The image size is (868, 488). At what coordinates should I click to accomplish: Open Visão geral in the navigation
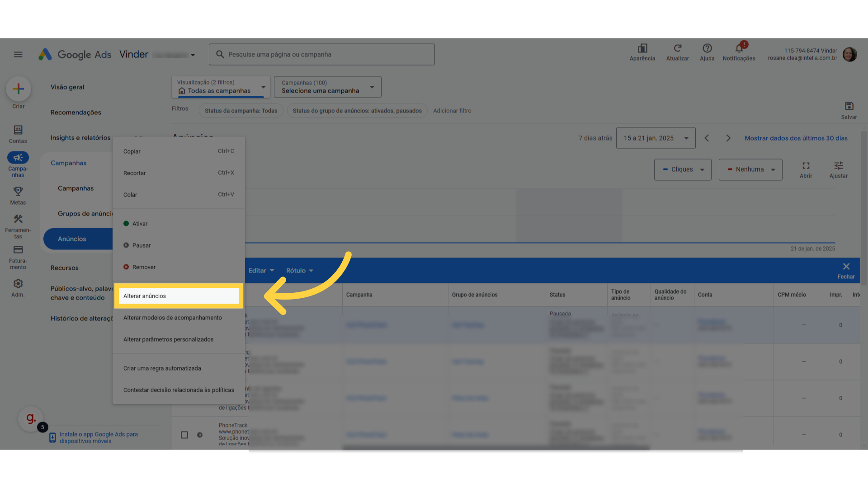(67, 87)
